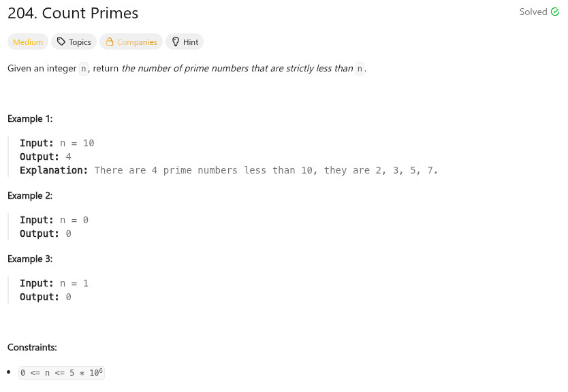Click the tag icon beside Topics
The width and height of the screenshot is (568, 392).
pos(61,42)
